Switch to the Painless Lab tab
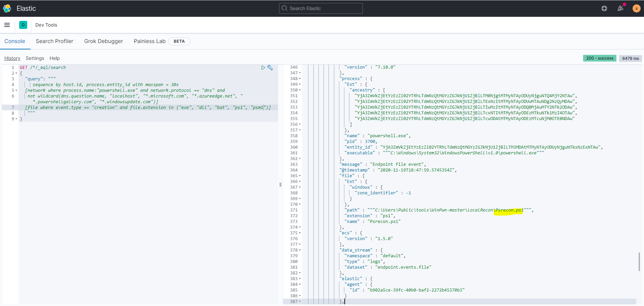 point(149,41)
